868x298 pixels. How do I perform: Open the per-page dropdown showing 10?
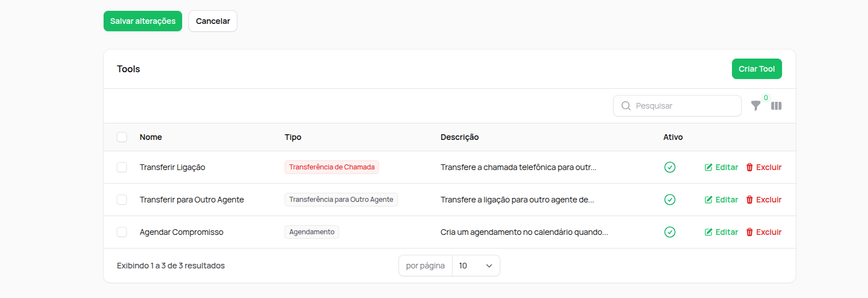pos(476,266)
